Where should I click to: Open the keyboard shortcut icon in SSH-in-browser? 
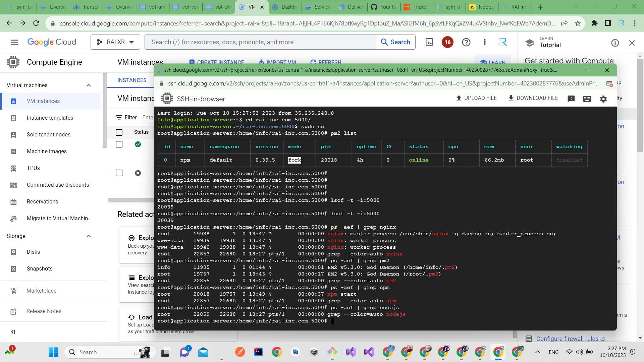click(x=587, y=98)
